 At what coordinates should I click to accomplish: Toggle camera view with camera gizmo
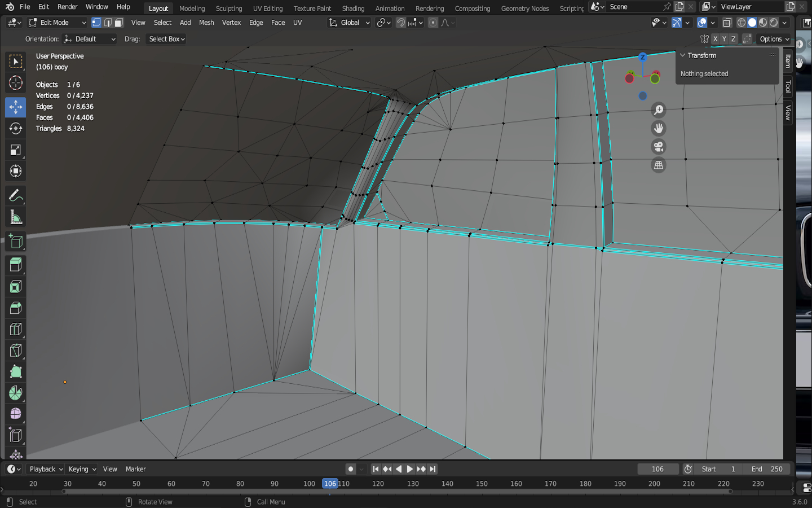pyautogui.click(x=658, y=147)
